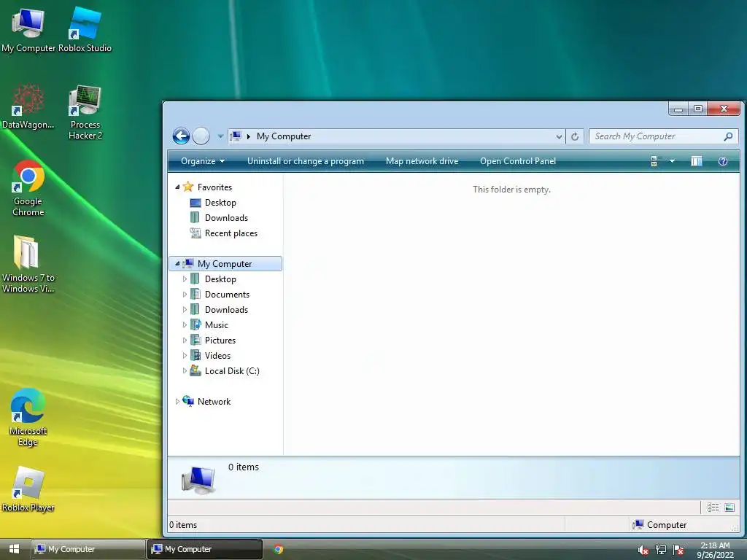Launch Roblox Studio desktop shortcut
The height and width of the screenshot is (560, 747).
[85, 29]
